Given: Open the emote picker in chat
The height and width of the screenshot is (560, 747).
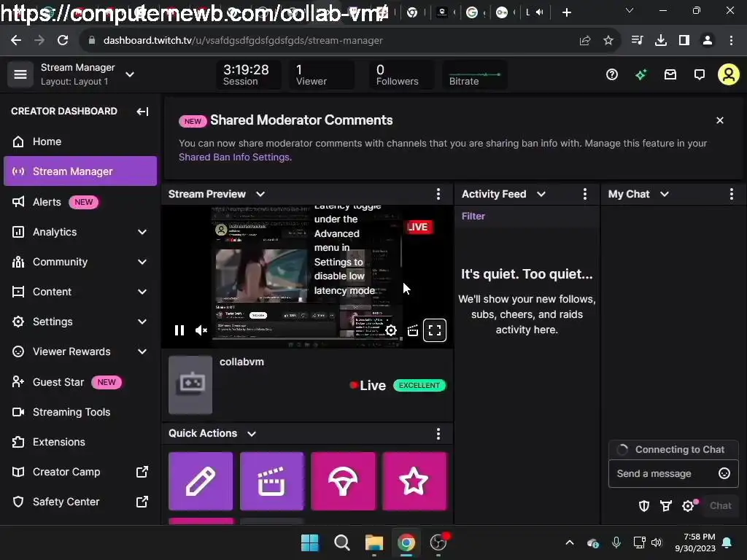Looking at the screenshot, I should pos(724,473).
